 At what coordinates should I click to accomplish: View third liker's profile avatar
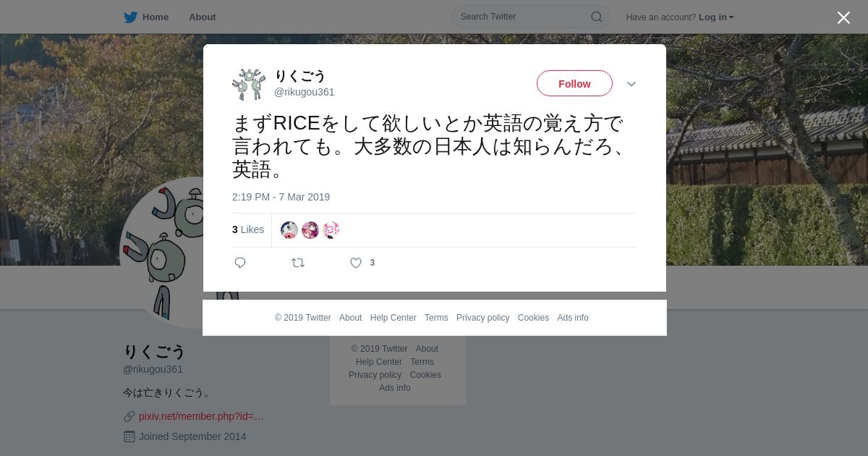point(331,230)
